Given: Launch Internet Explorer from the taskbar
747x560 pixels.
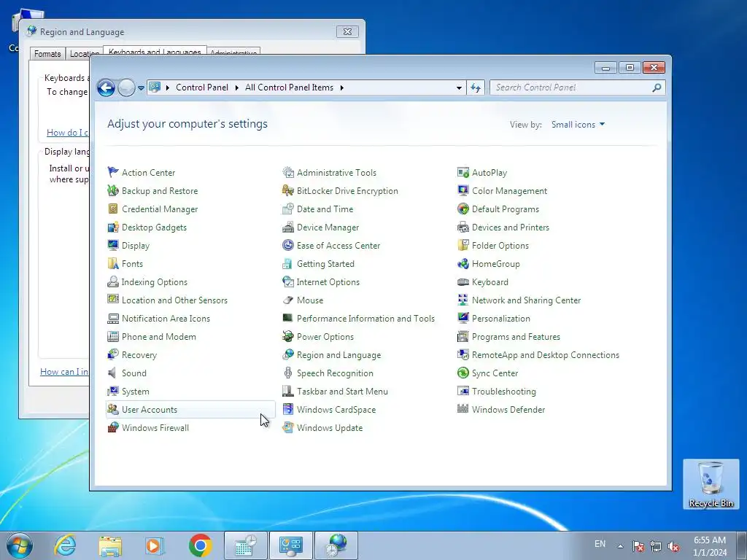Looking at the screenshot, I should (65, 545).
